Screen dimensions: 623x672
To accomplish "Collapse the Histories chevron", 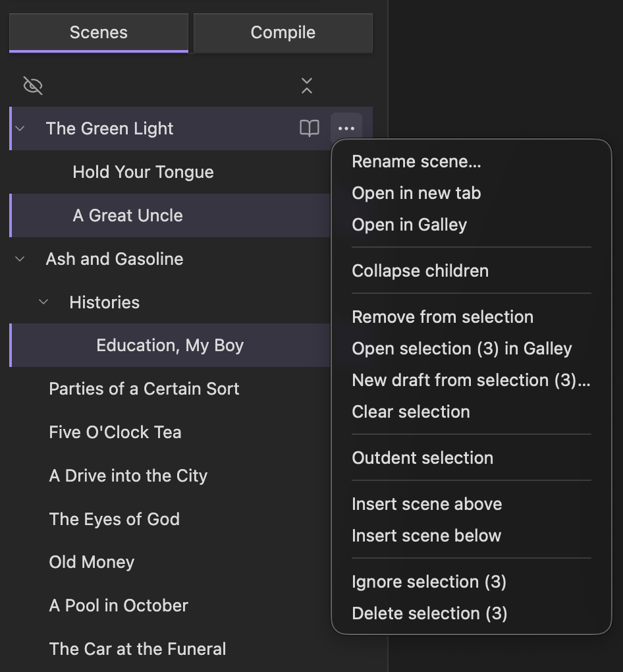I will coord(43,302).
